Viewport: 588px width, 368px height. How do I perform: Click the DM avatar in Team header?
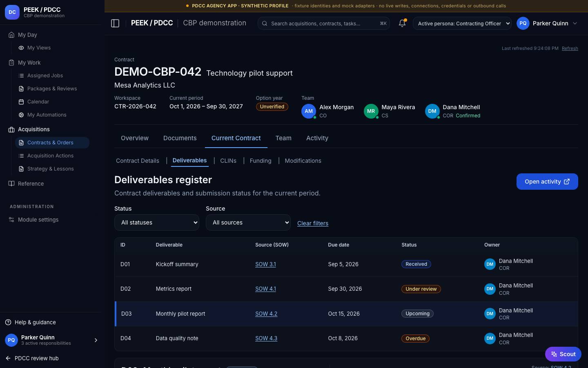pos(432,111)
